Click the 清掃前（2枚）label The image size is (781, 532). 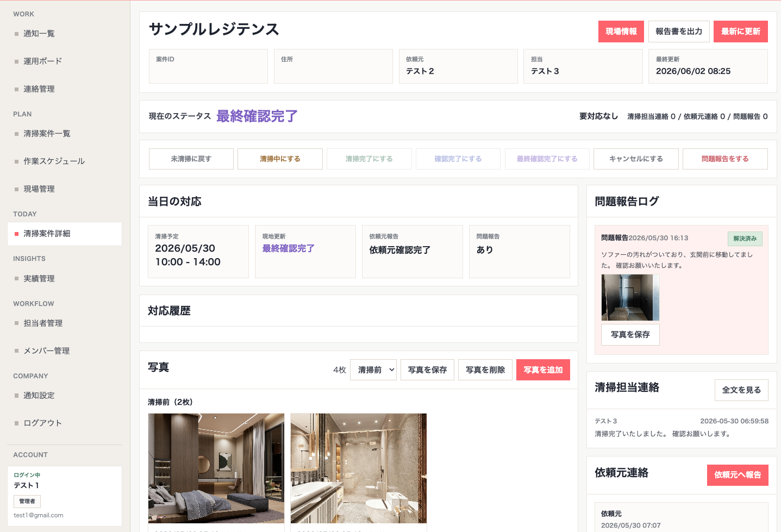[170, 402]
